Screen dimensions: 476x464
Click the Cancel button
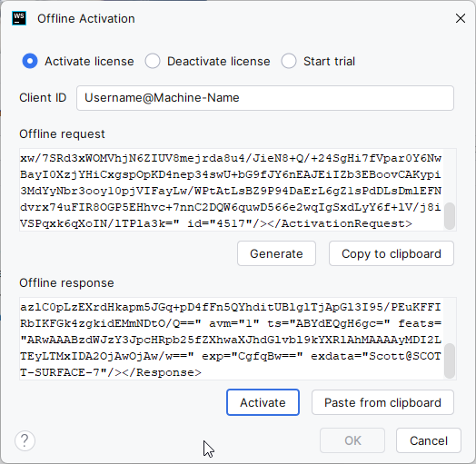pyautogui.click(x=429, y=440)
